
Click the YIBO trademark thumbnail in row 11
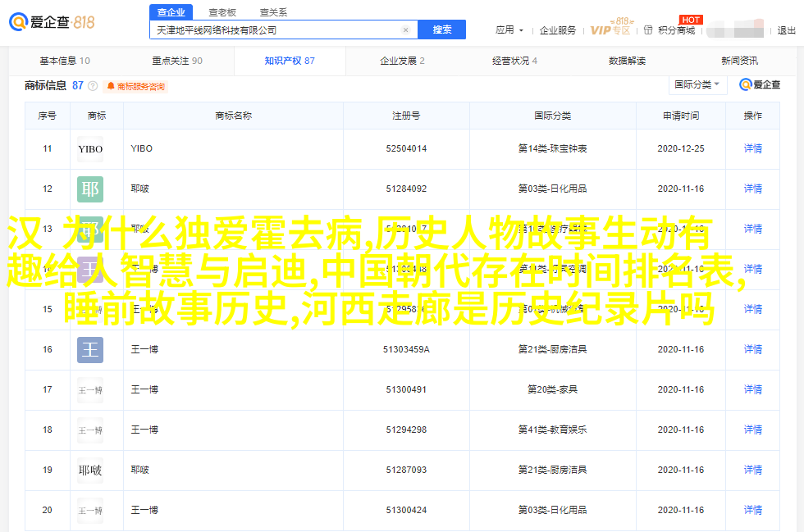coord(90,148)
